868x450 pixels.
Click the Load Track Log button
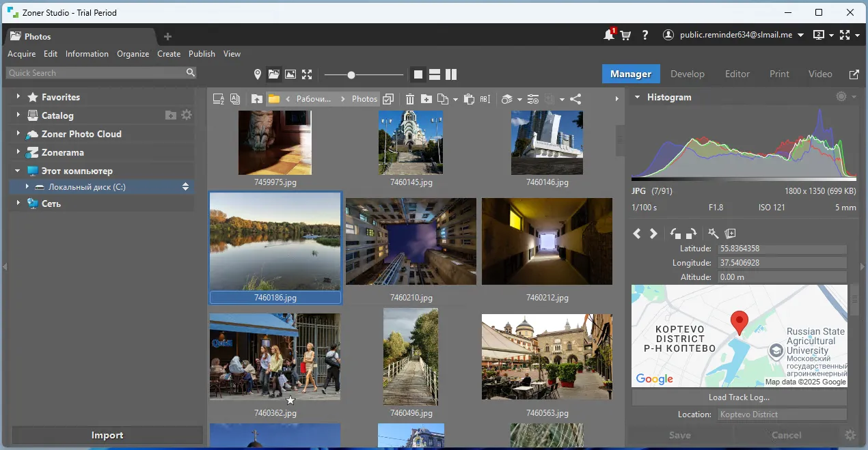pyautogui.click(x=739, y=397)
